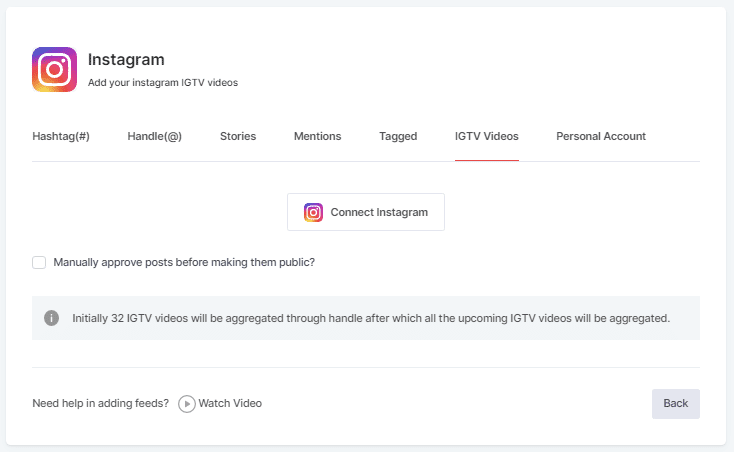Open the Watch Video help link

[230, 404]
